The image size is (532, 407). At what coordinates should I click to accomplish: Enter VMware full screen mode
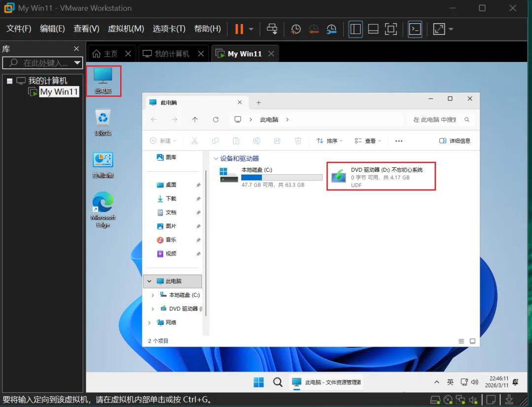point(391,29)
